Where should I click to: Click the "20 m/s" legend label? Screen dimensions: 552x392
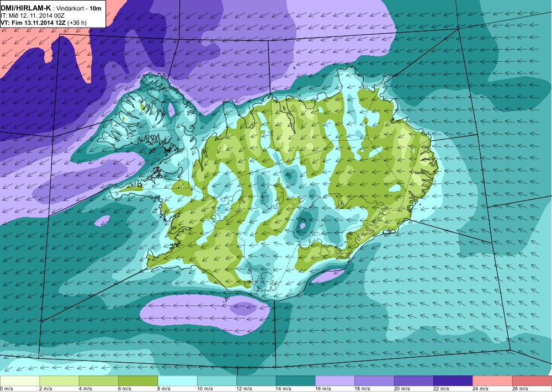402,389
